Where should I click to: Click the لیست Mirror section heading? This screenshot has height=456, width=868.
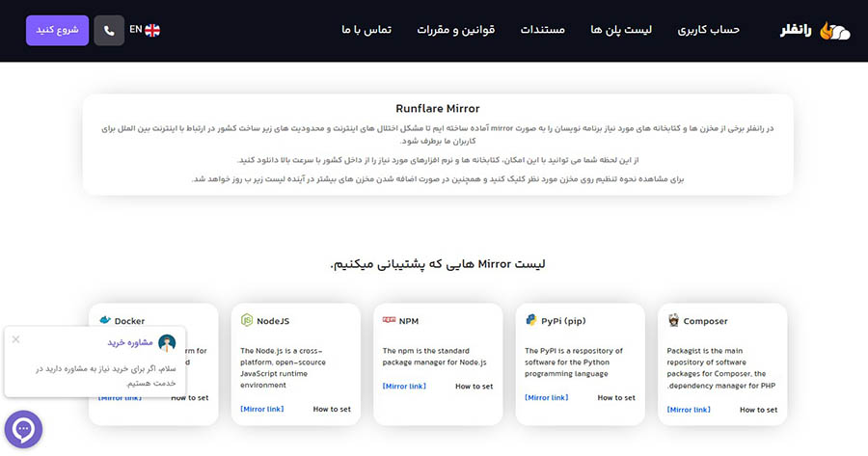(437, 264)
